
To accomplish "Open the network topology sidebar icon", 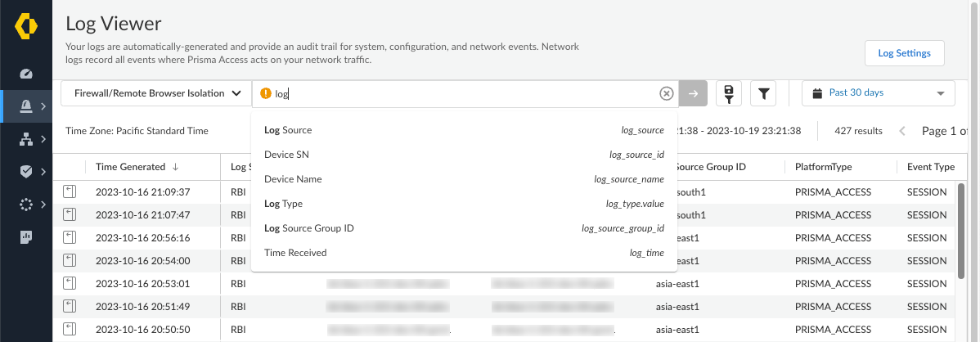I will [26, 139].
